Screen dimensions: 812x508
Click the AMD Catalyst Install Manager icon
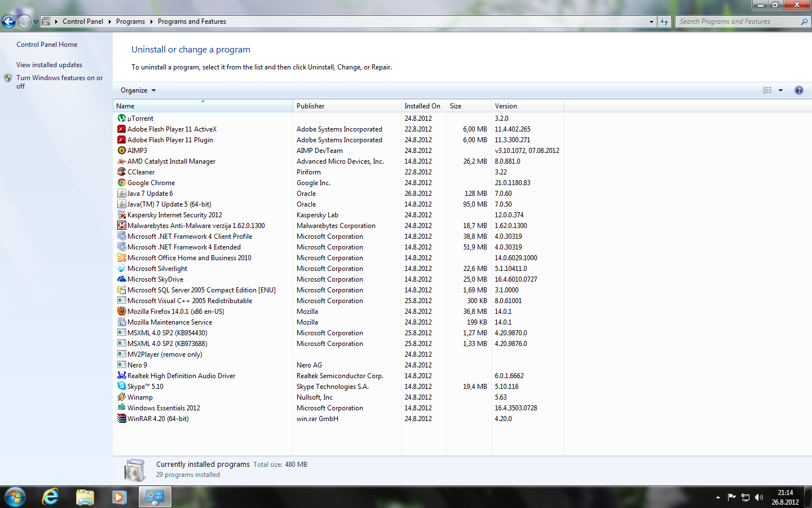point(121,161)
